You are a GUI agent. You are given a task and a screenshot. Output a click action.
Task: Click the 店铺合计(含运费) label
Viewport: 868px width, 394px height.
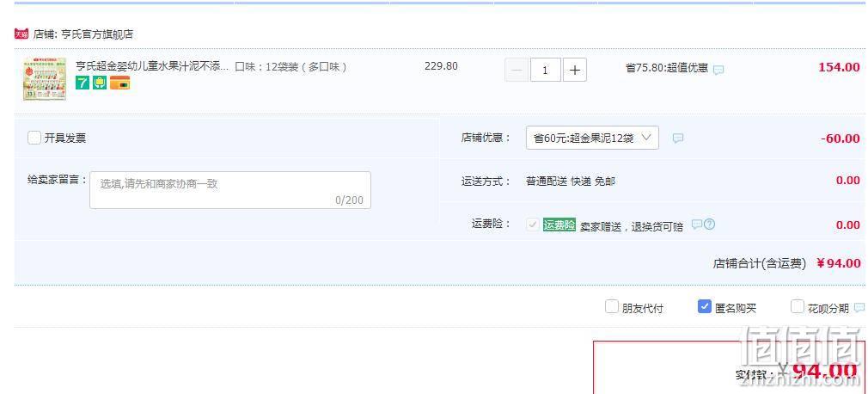point(760,264)
